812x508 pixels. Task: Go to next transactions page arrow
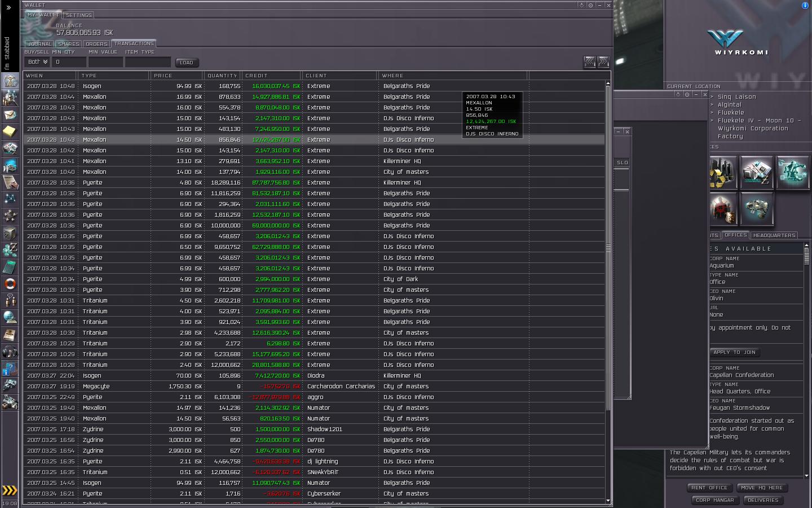[603, 62]
